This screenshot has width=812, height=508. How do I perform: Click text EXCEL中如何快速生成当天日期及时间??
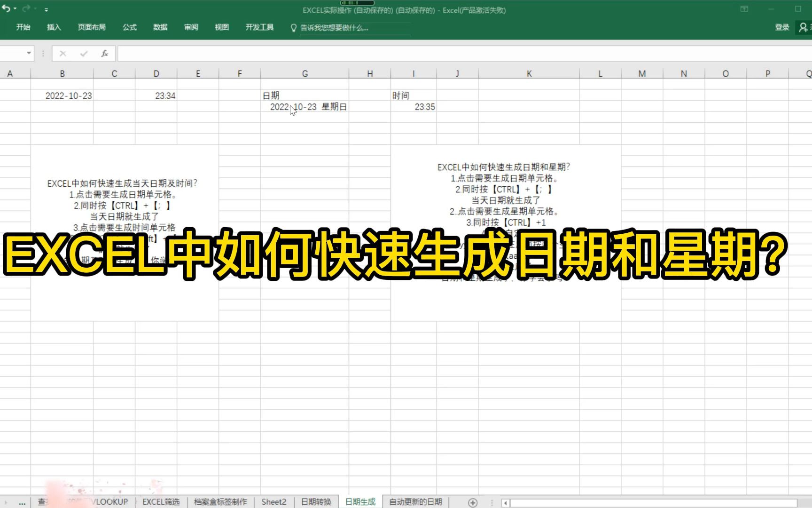point(123,183)
